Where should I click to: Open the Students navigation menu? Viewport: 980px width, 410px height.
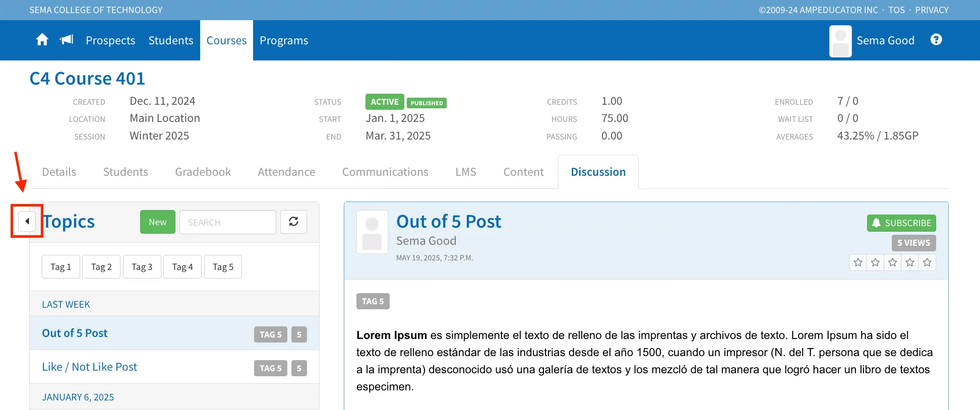tap(171, 40)
